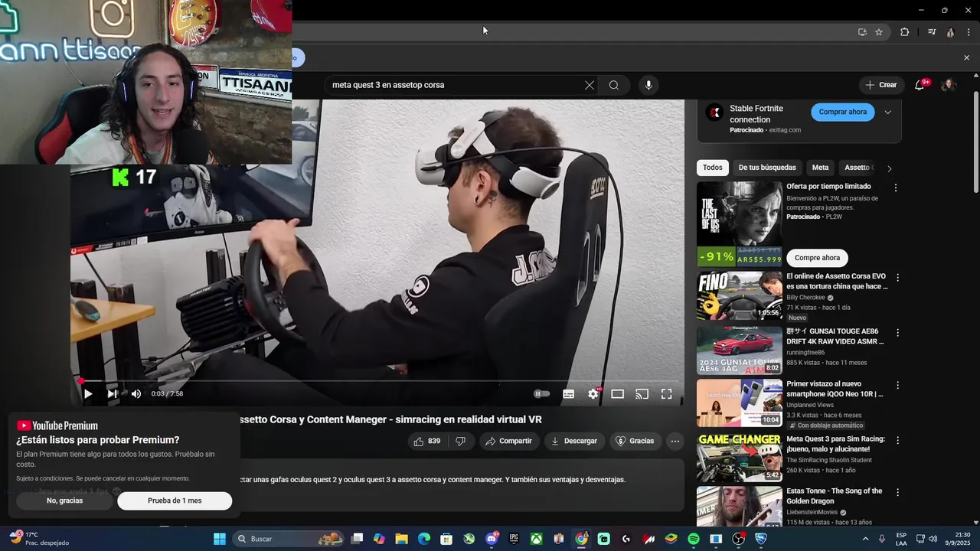The image size is (980, 551).
Task: Open options for Meta Quest 3 Sim Racing video
Action: click(x=897, y=441)
